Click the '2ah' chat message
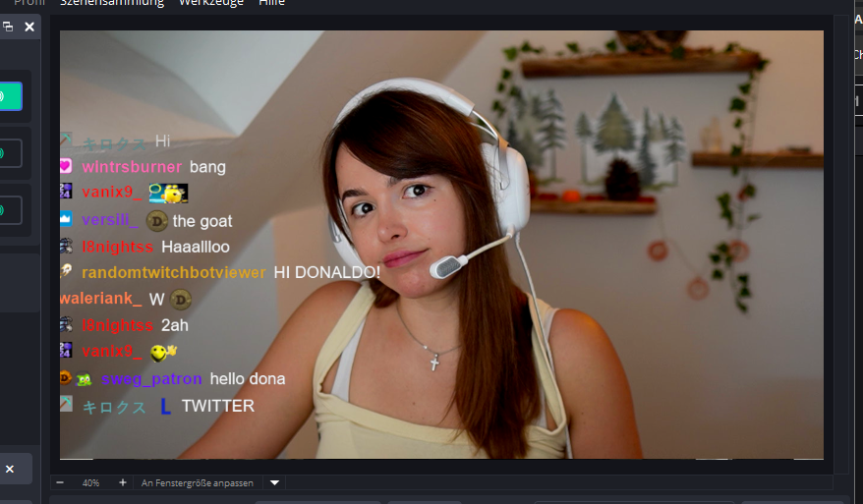This screenshot has width=863, height=504. coord(175,326)
